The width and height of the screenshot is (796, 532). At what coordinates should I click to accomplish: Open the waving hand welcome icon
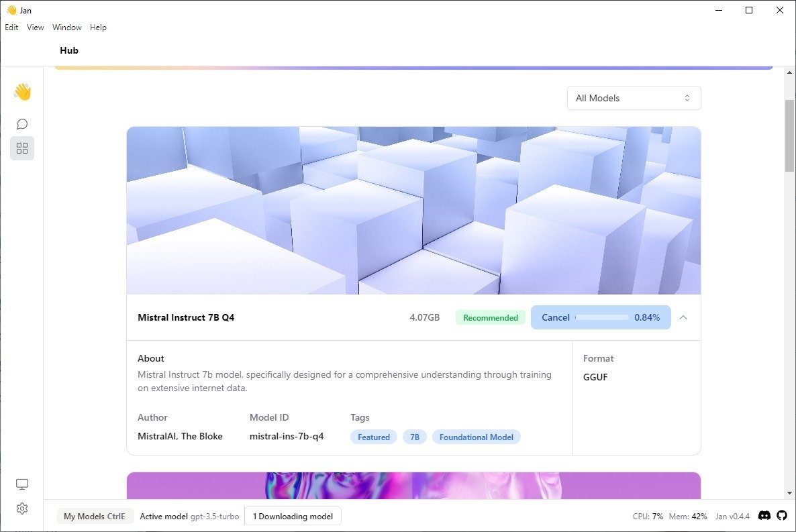(x=22, y=92)
